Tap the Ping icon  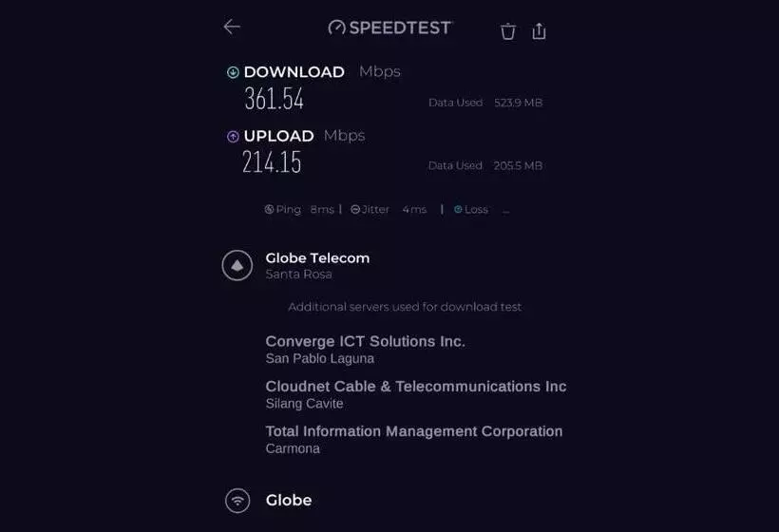click(269, 209)
